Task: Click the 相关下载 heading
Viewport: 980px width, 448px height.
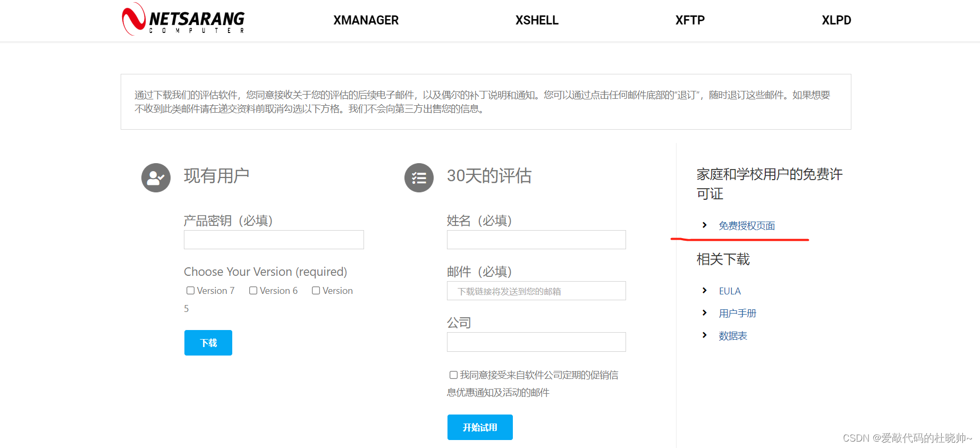Action: click(x=723, y=259)
